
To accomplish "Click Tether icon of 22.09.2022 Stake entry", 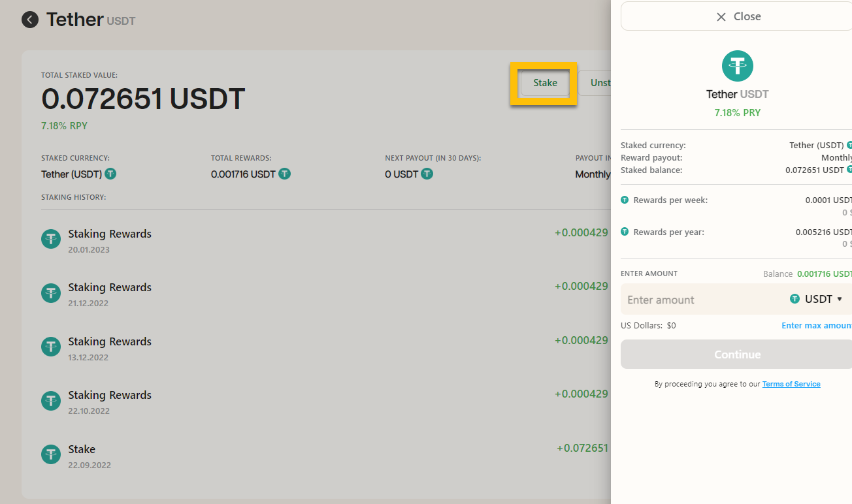I will (x=51, y=455).
